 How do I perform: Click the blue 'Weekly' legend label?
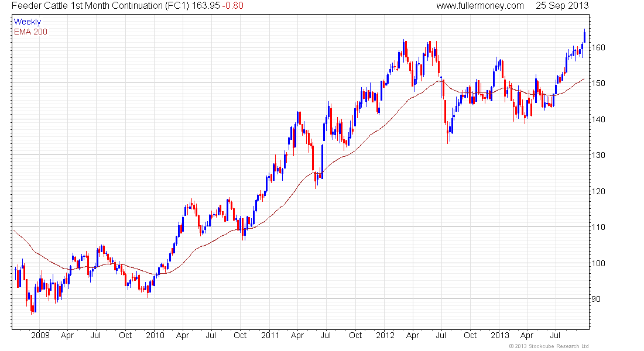pos(28,22)
